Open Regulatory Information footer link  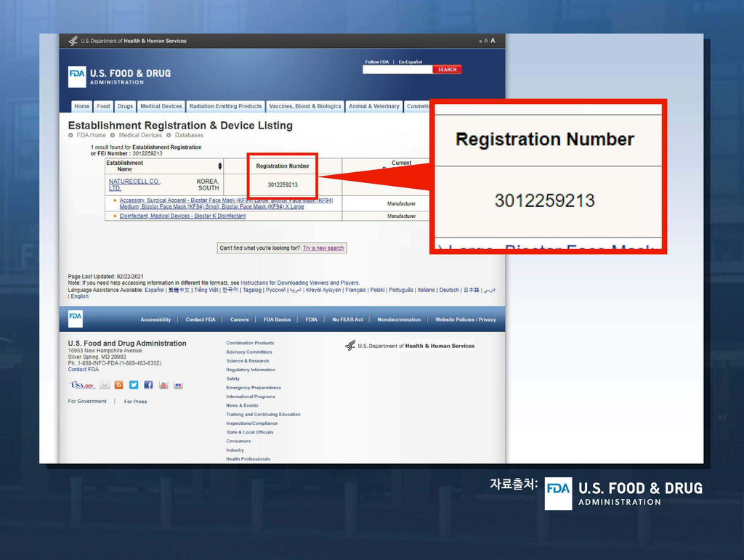point(251,370)
